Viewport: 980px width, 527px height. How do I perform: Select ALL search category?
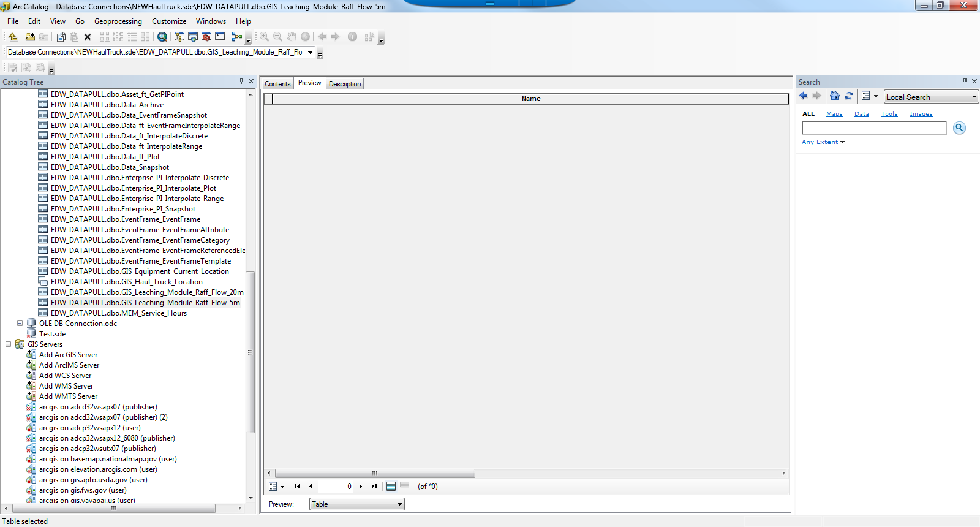click(x=809, y=114)
